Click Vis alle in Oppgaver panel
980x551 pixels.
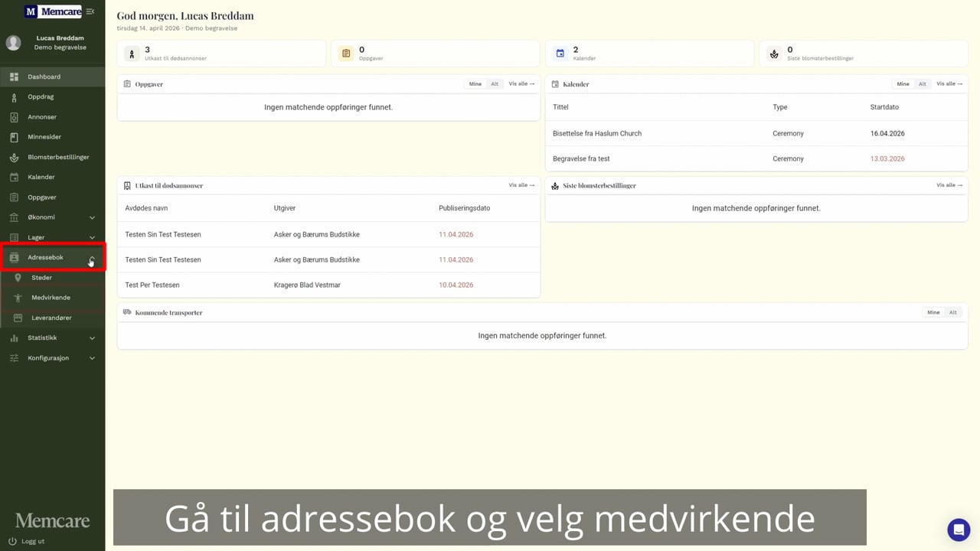click(521, 84)
